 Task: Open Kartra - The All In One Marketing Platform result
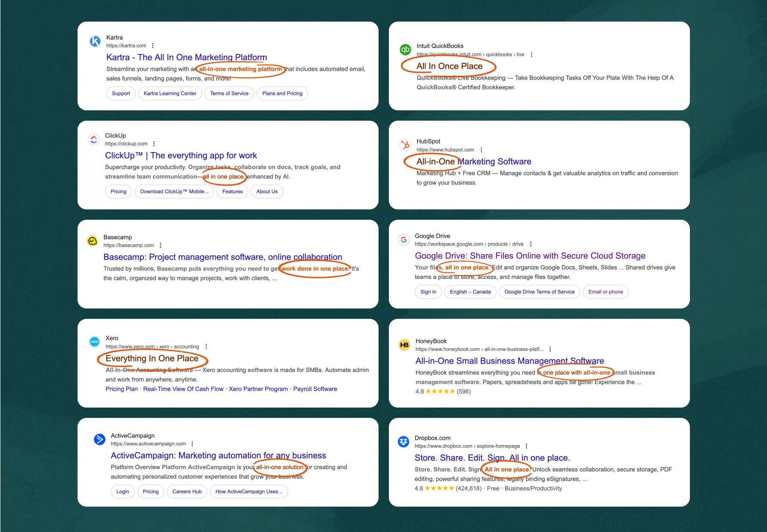click(186, 57)
